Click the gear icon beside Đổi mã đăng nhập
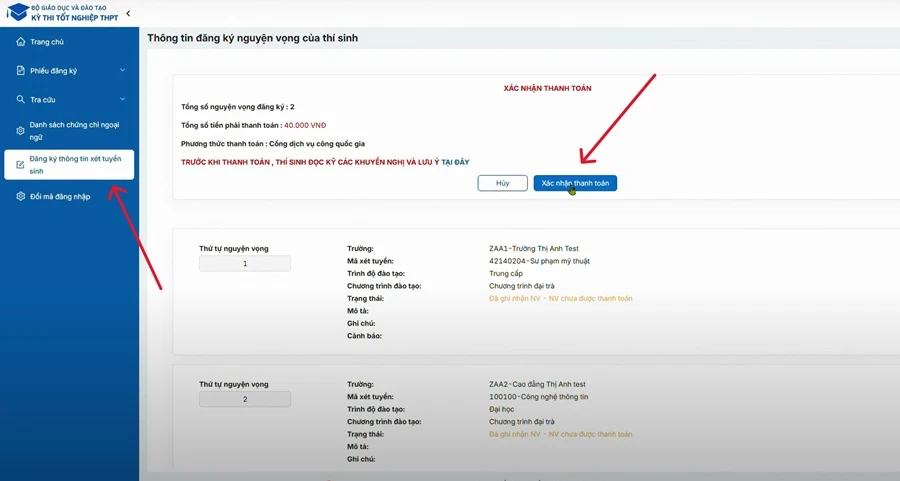 (x=21, y=196)
